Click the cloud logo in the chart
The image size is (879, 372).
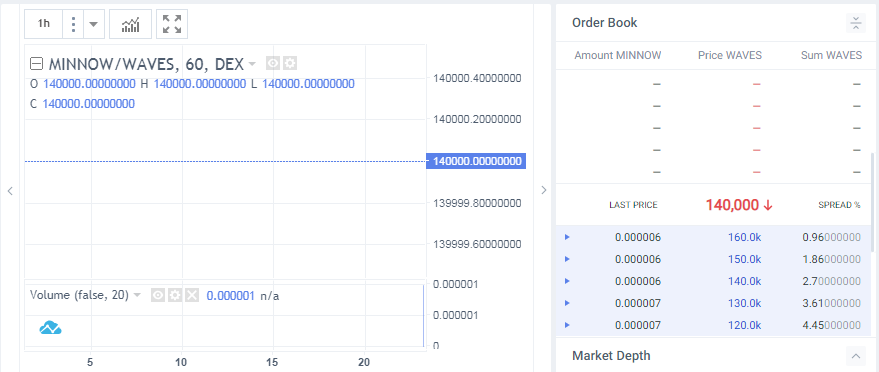pyautogui.click(x=50, y=328)
